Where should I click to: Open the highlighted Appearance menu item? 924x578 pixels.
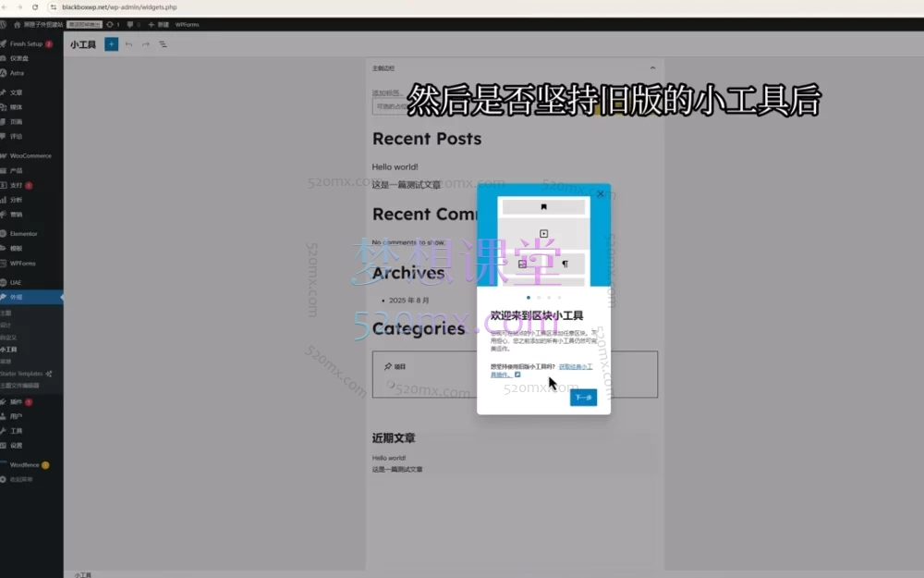pyautogui.click(x=31, y=297)
